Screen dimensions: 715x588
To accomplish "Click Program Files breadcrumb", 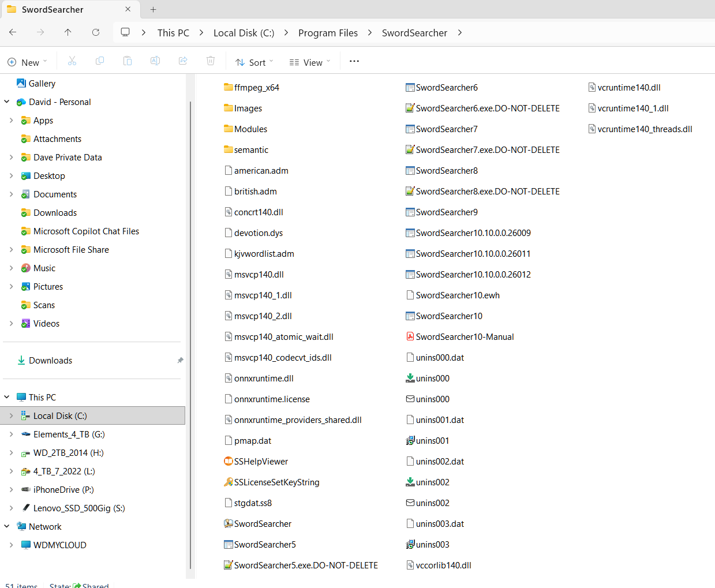I will click(x=328, y=33).
